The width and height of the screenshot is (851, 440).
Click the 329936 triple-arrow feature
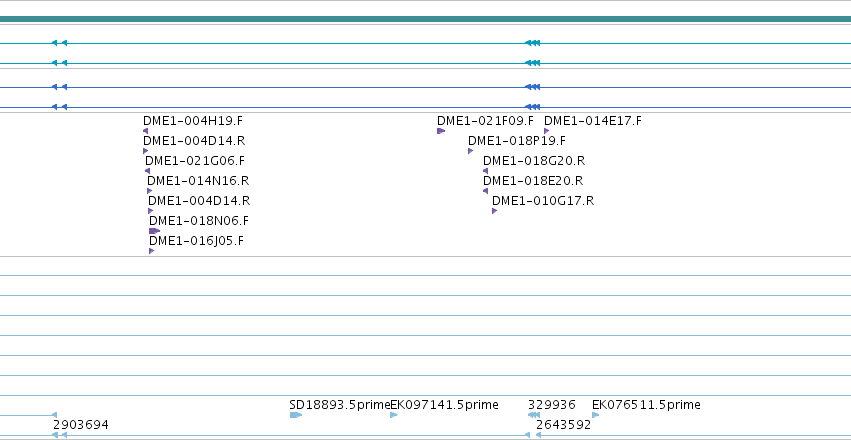(534, 415)
